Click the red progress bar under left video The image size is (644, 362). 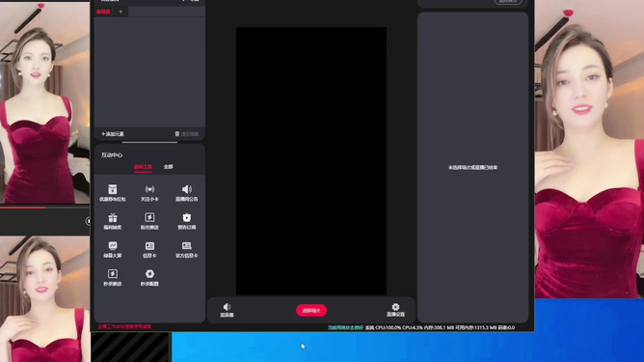point(22,208)
